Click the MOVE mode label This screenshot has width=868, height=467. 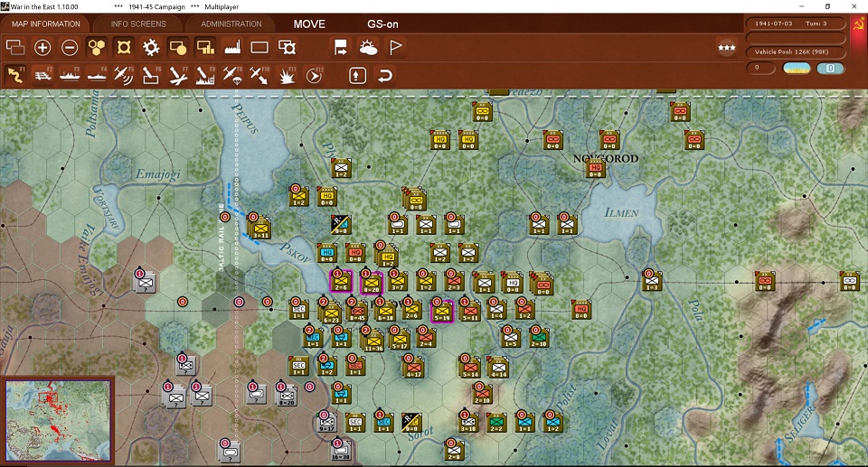(x=309, y=24)
